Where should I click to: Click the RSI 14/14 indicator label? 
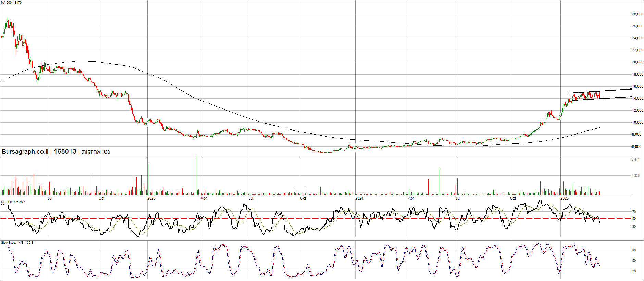(x=13, y=202)
